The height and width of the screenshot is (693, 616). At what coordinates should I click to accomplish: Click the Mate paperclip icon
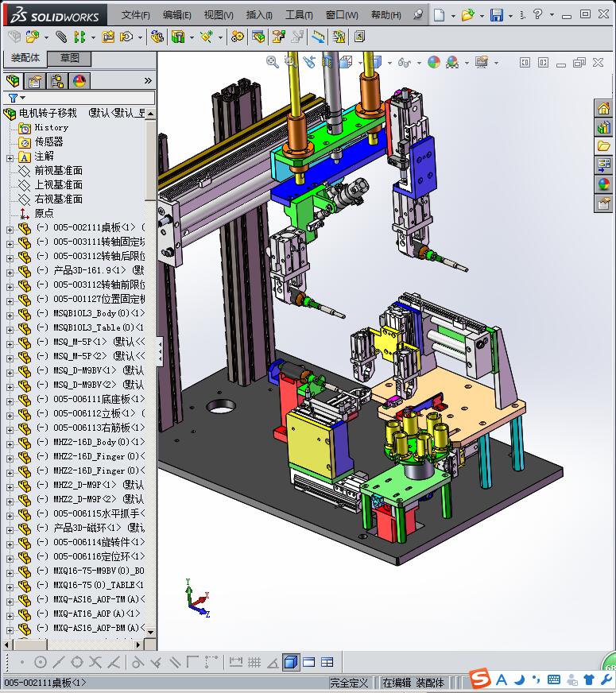tap(61, 37)
